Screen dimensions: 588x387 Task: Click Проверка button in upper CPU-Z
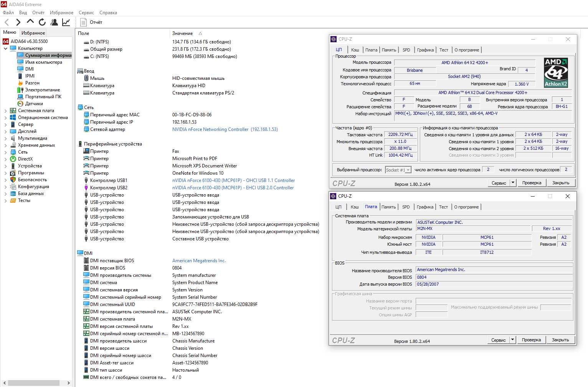[532, 183]
